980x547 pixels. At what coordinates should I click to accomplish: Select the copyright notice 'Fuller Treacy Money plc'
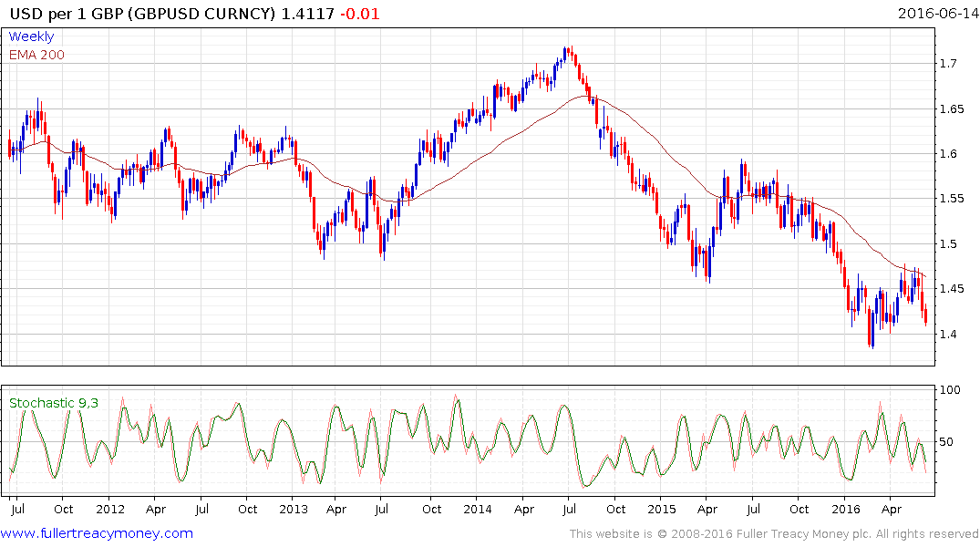click(x=804, y=534)
